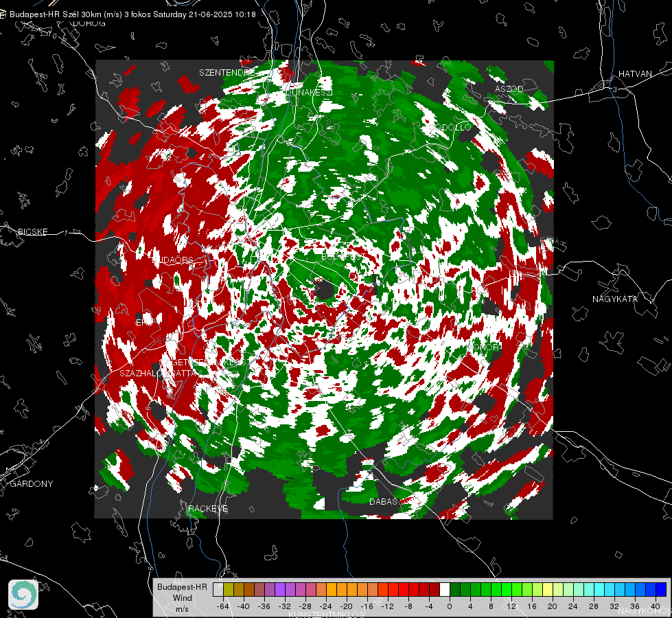Click the Wind label in legend
This screenshot has height=618, width=672.
pos(182,598)
